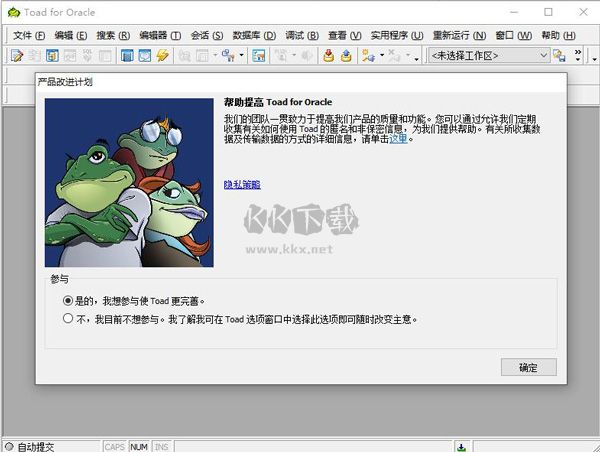Click the 这里 link for details
Screen dimensions: 600x452
pos(398,139)
